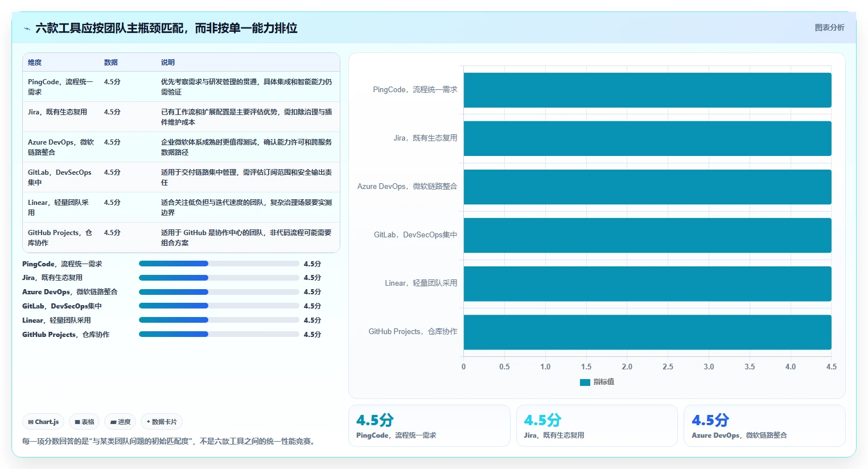Click the Azure DevOps chart bar
The height and width of the screenshot is (469, 868).
click(x=647, y=187)
